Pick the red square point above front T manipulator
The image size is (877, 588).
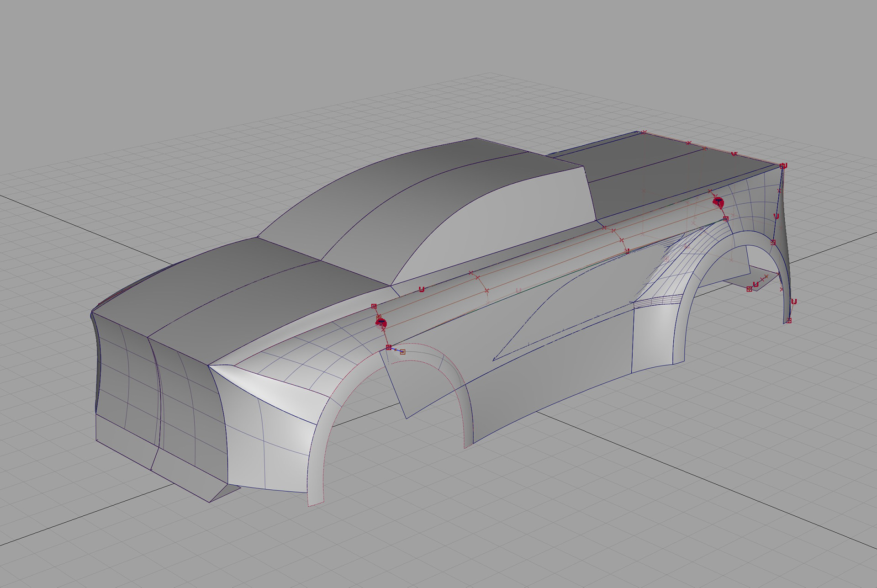coord(374,307)
